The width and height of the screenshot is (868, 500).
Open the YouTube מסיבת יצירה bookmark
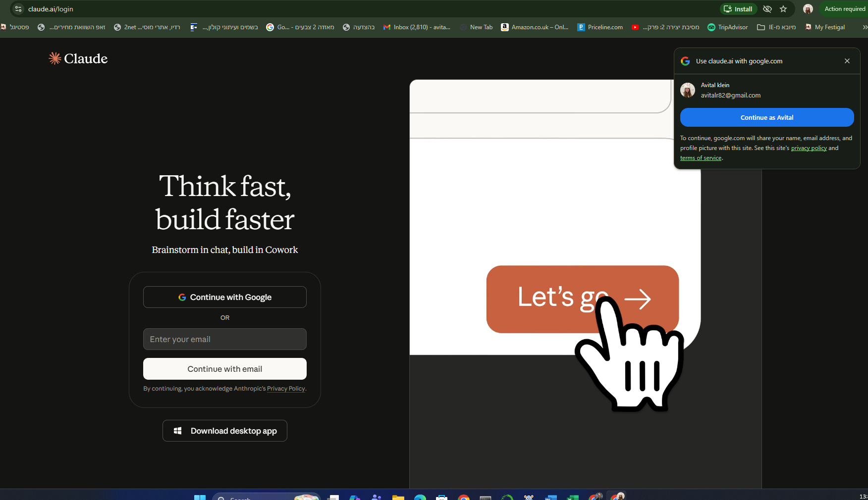(x=665, y=27)
